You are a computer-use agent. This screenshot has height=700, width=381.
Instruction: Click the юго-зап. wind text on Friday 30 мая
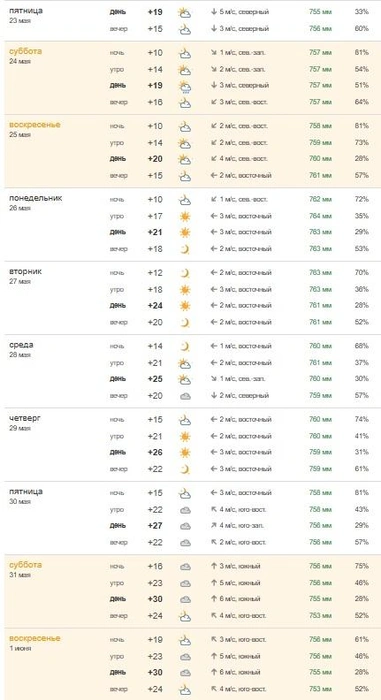(251, 526)
